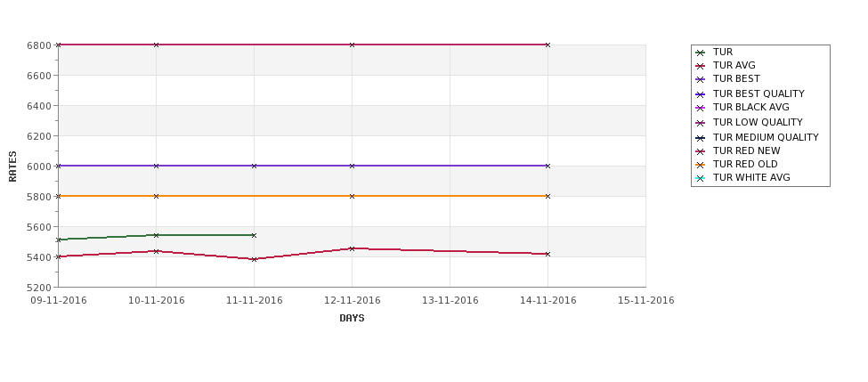Select the TUR RED OLD legend label
Image resolution: width=868 pixels, height=382 pixels.
click(745, 164)
